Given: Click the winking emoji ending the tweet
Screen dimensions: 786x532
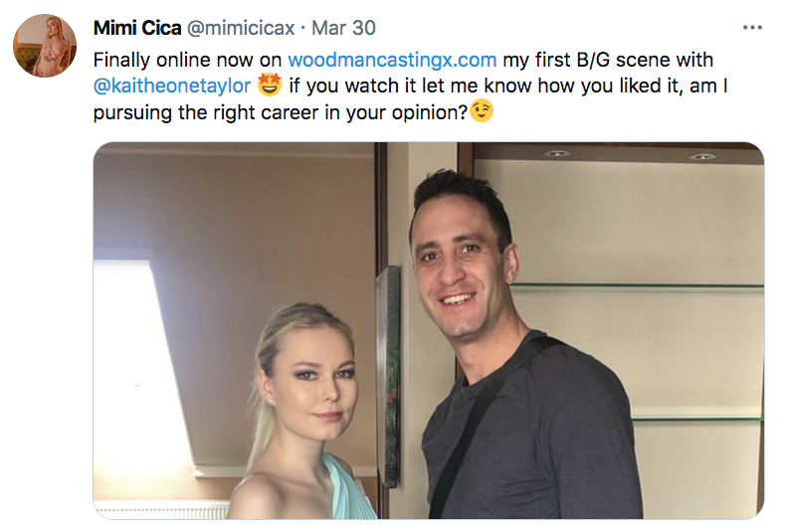Looking at the screenshot, I should coord(482,112).
